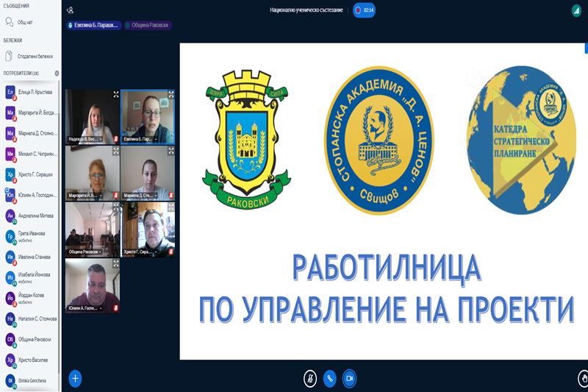Viewport: 588px width, 392px height.
Task: Select user Община Раковски in user list
Action: [31, 340]
